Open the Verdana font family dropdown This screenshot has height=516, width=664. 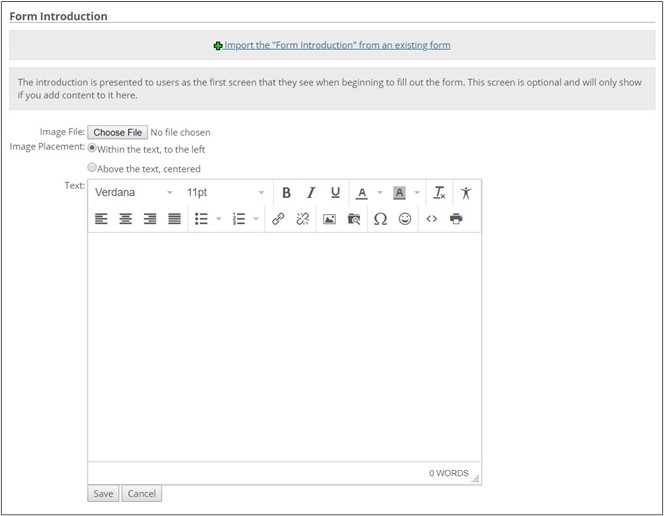tap(133, 193)
